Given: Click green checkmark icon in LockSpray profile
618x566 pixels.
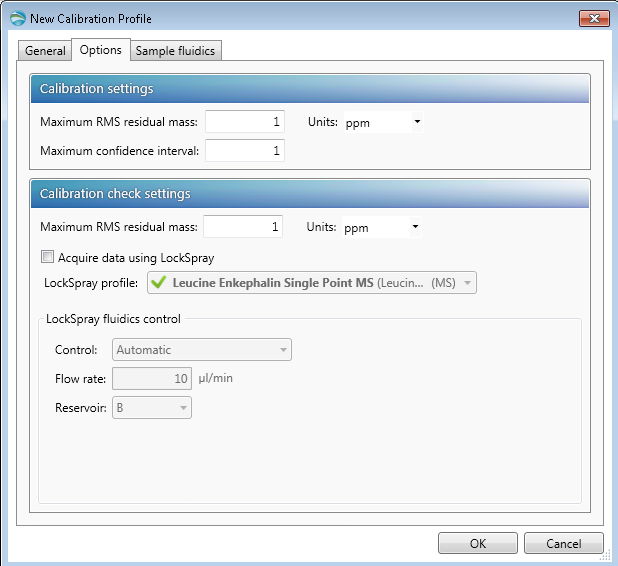Looking at the screenshot, I should 158,282.
